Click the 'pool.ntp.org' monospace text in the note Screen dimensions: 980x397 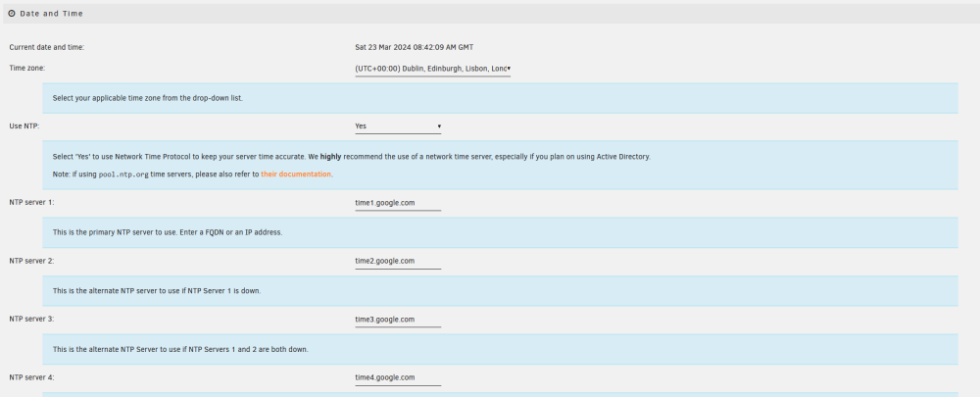click(123, 174)
